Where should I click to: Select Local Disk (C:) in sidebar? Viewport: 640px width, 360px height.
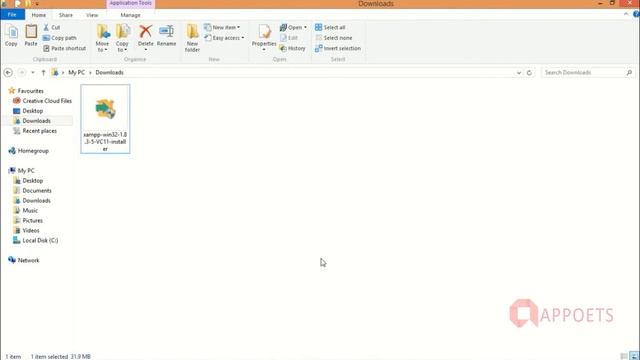(x=36, y=240)
